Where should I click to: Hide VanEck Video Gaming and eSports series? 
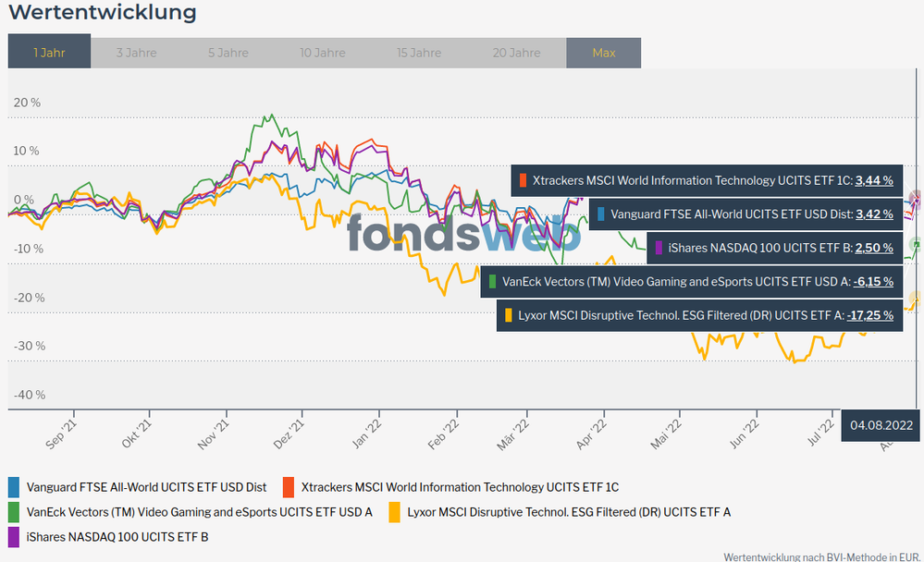coord(199,511)
